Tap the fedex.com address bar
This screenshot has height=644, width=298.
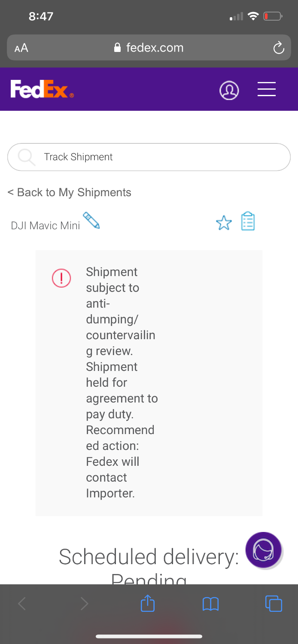(149, 48)
